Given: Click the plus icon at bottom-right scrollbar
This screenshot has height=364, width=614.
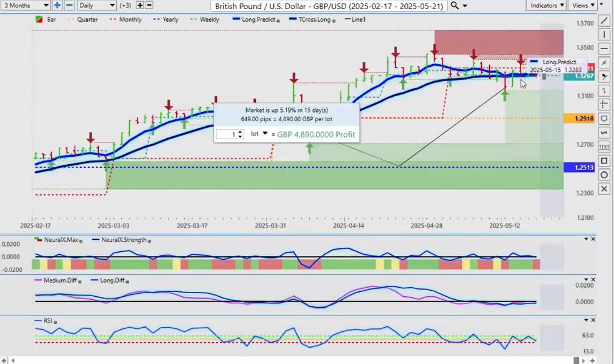Looking at the screenshot, I should [x=593, y=360].
